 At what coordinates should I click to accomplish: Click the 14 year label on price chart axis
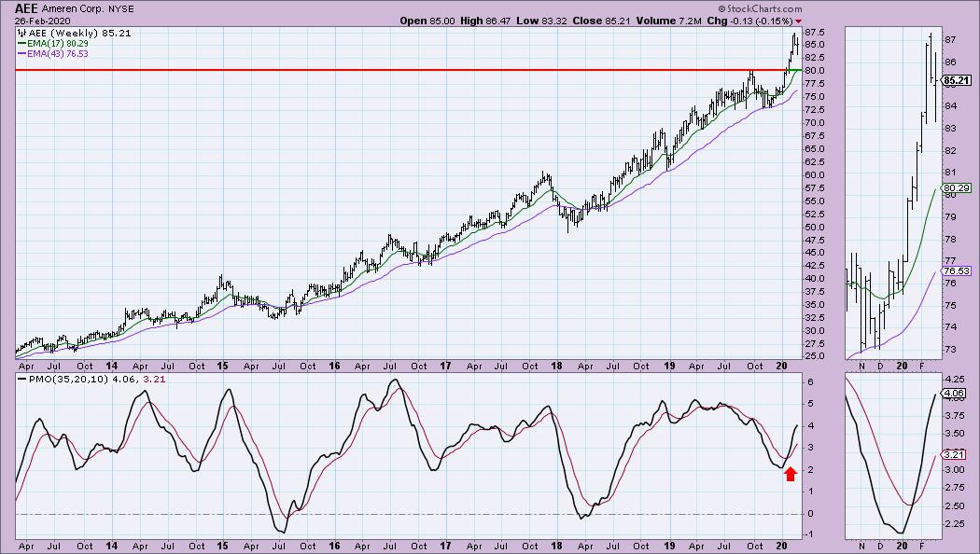pos(112,366)
